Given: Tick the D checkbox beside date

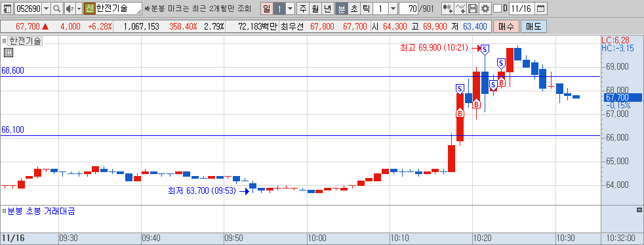Looking at the screenshot, I should [497, 9].
